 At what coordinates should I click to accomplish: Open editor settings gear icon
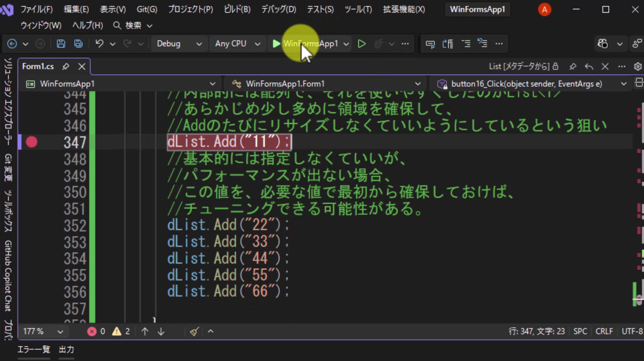[x=638, y=66]
